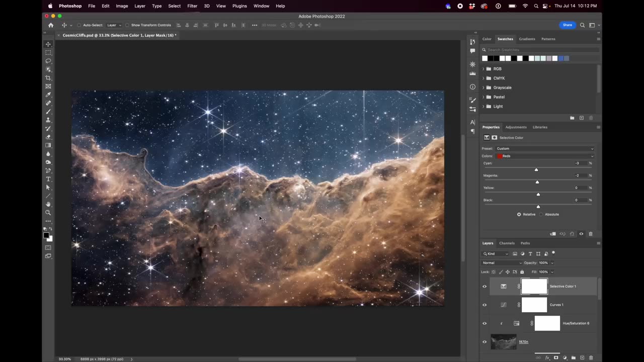Open the Normal blend mode dropdown
644x362 pixels.
coord(502,263)
